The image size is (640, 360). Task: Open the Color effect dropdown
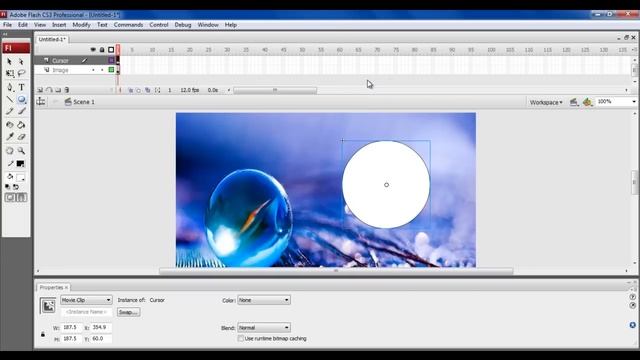coord(264,300)
